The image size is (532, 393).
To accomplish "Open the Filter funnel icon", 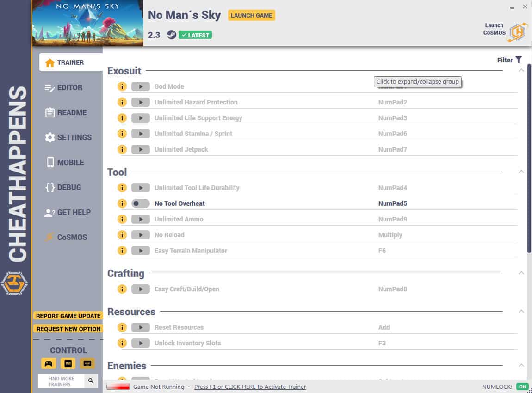I will tap(519, 60).
